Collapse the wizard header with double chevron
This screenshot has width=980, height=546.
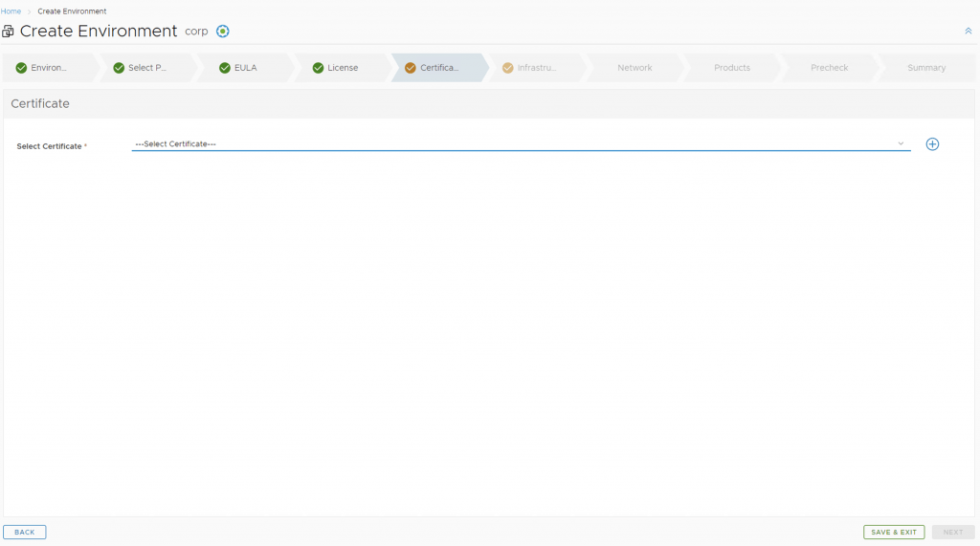pos(968,32)
